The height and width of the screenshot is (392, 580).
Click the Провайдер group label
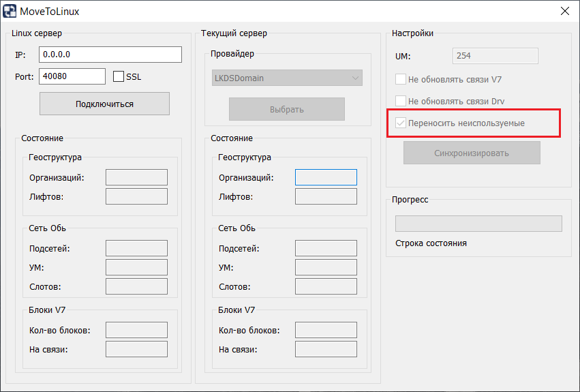232,54
